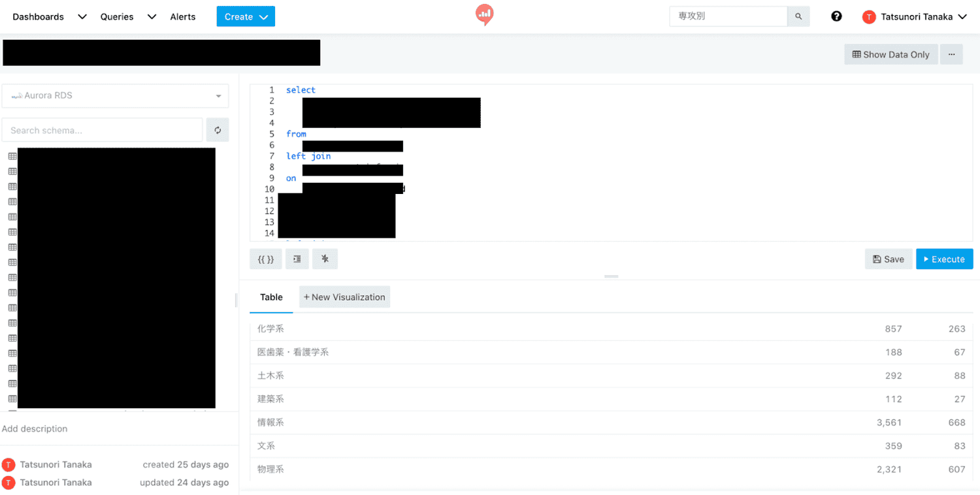The height and width of the screenshot is (495, 980).
Task: Execute the query
Action: [944, 259]
